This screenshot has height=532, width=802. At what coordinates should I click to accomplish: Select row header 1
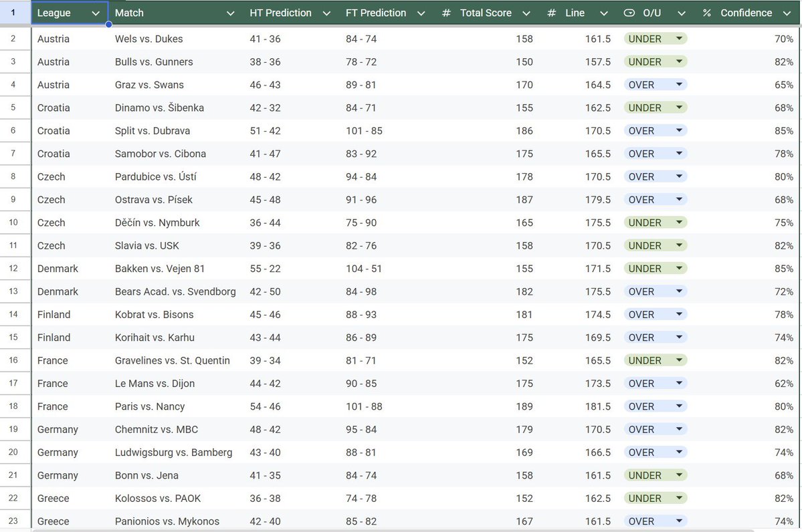[15, 13]
